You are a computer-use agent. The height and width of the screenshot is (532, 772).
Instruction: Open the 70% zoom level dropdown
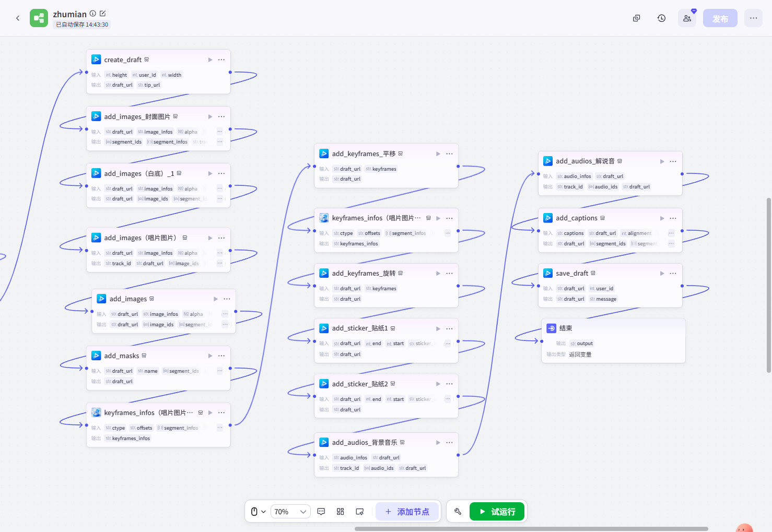click(x=290, y=512)
